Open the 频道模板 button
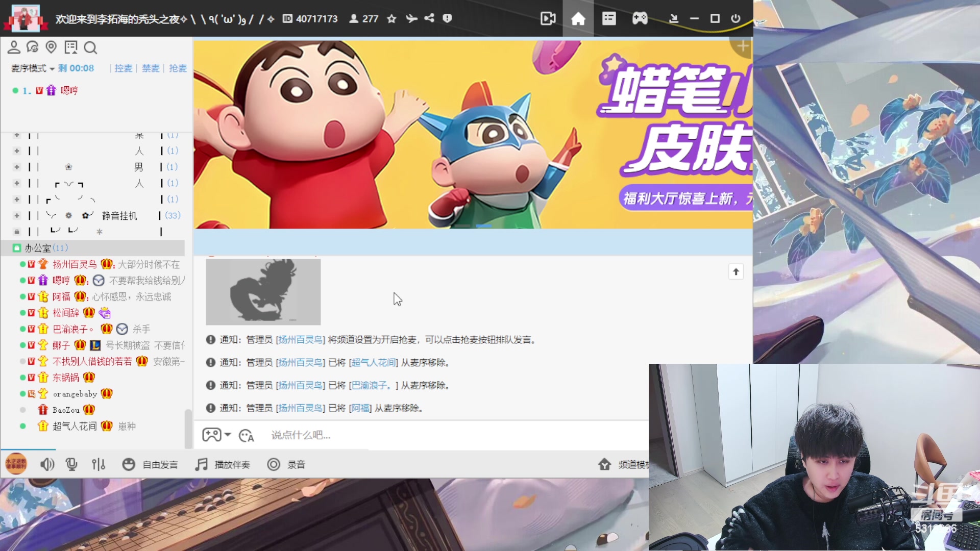This screenshot has width=980, height=551. 624,464
